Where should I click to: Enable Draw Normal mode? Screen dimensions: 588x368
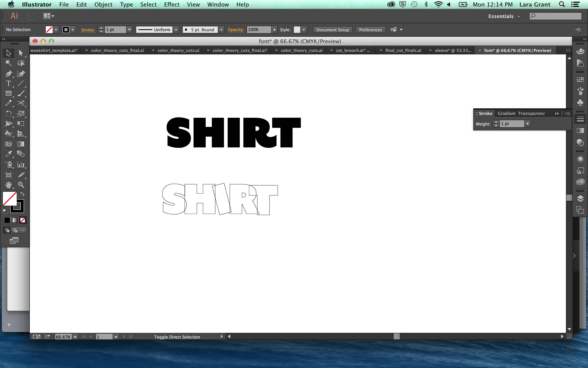(x=7, y=230)
